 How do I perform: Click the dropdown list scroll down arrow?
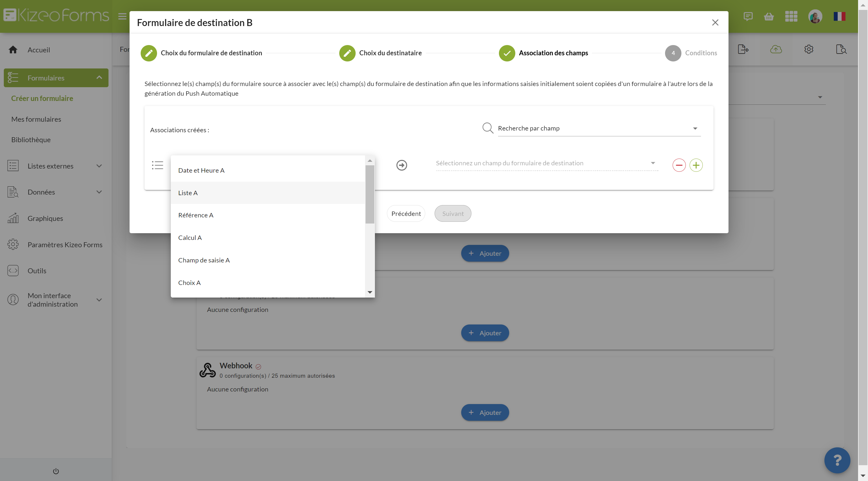(x=370, y=292)
